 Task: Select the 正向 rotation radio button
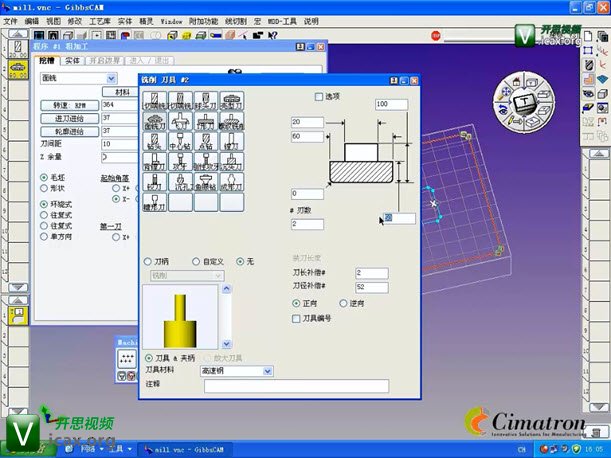[x=296, y=303]
